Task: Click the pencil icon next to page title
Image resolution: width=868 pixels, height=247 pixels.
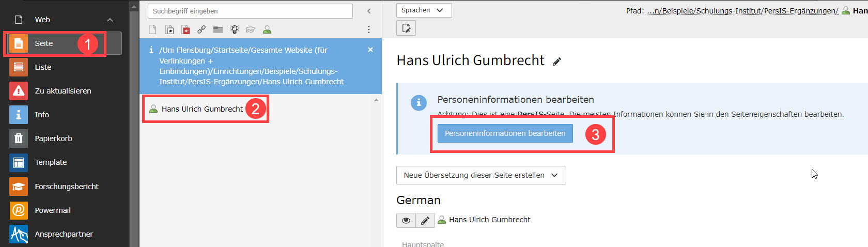Action: pyautogui.click(x=556, y=61)
